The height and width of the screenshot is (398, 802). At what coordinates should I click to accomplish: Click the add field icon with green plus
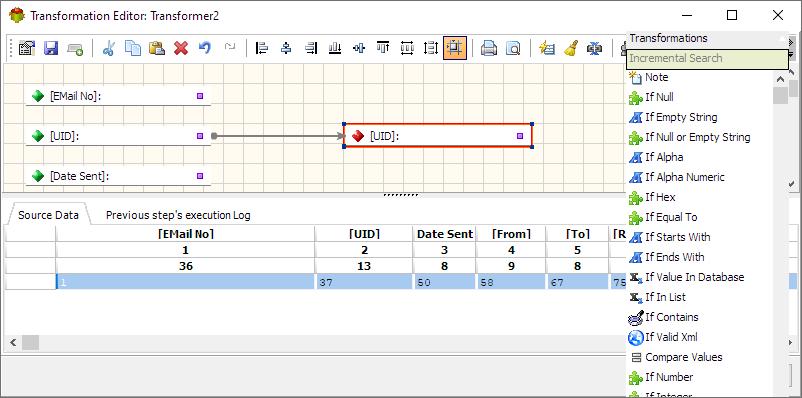pyautogui.click(x=75, y=48)
